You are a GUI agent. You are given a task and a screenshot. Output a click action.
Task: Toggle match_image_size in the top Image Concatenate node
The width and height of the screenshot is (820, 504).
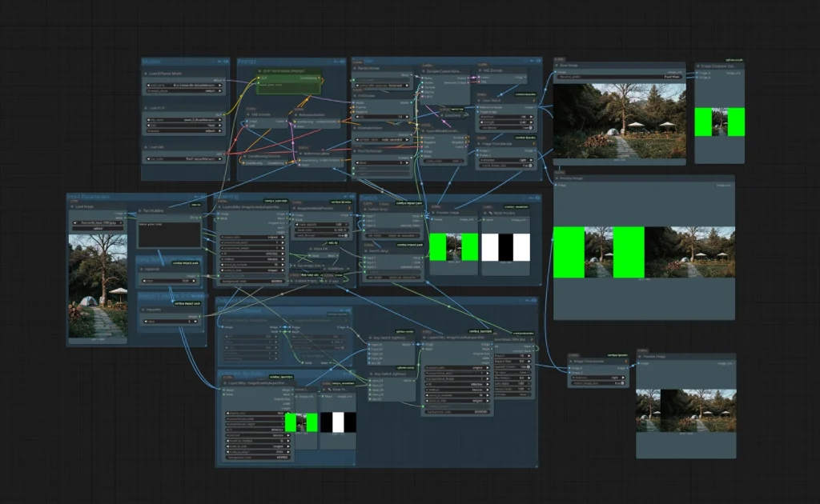click(x=508, y=166)
